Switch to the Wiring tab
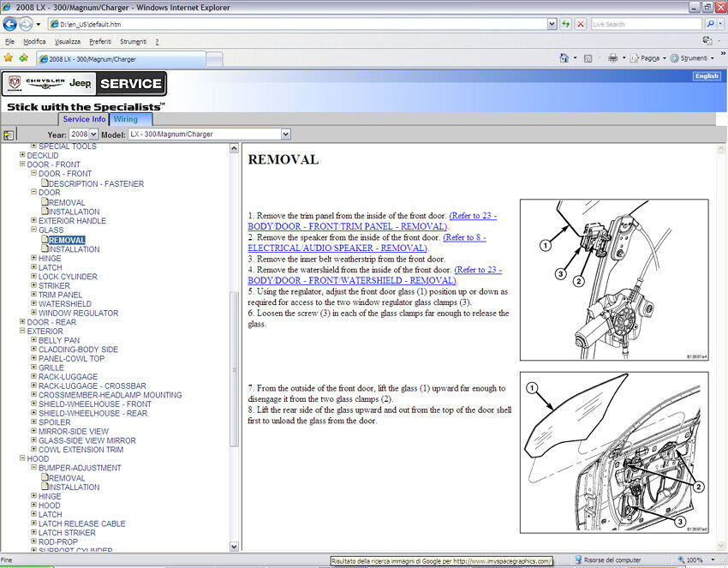The image size is (728, 568). (x=126, y=119)
